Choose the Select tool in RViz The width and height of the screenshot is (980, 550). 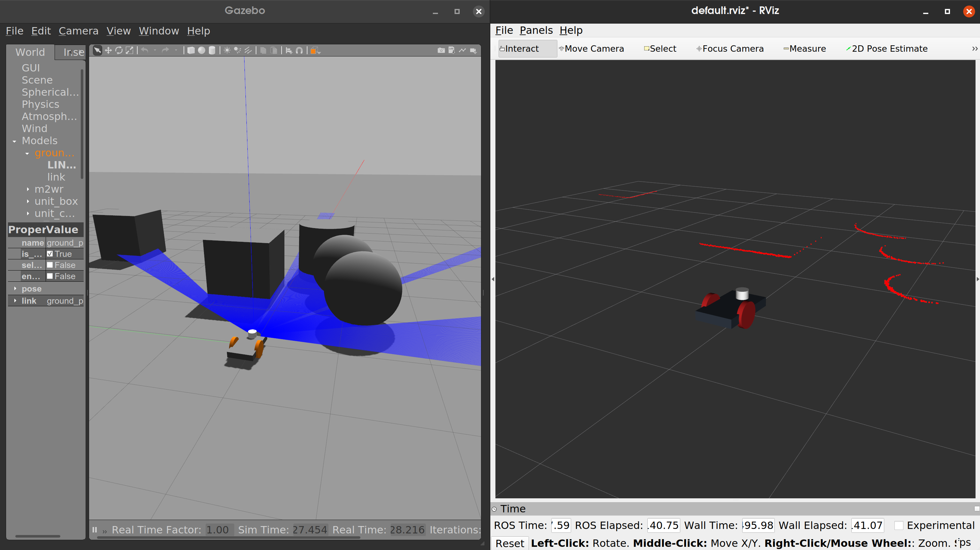tap(660, 49)
